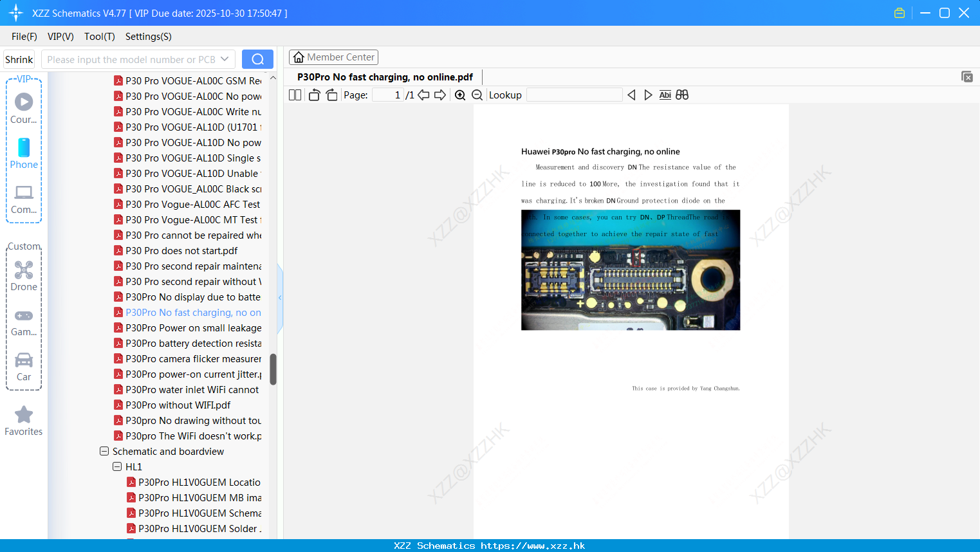Screen dimensions: 980x552
Task: Find previous lookup result triangle
Action: point(631,95)
